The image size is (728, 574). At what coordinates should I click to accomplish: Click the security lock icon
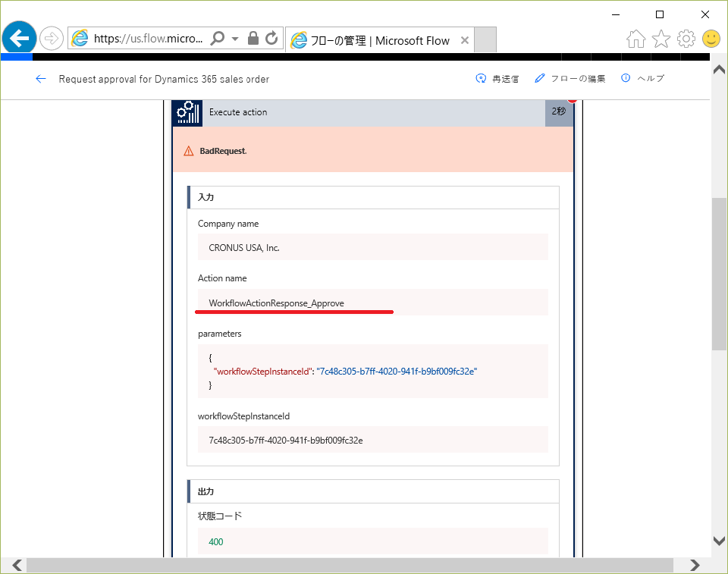click(253, 38)
